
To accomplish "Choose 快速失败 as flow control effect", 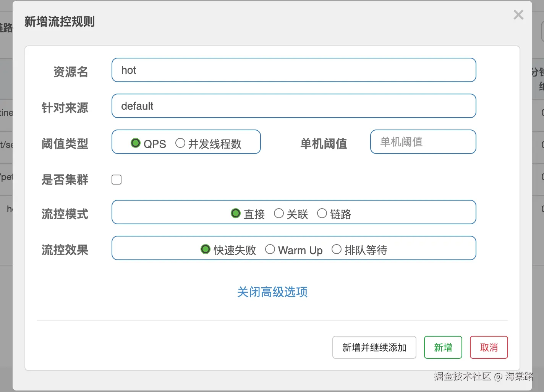I will [x=206, y=249].
